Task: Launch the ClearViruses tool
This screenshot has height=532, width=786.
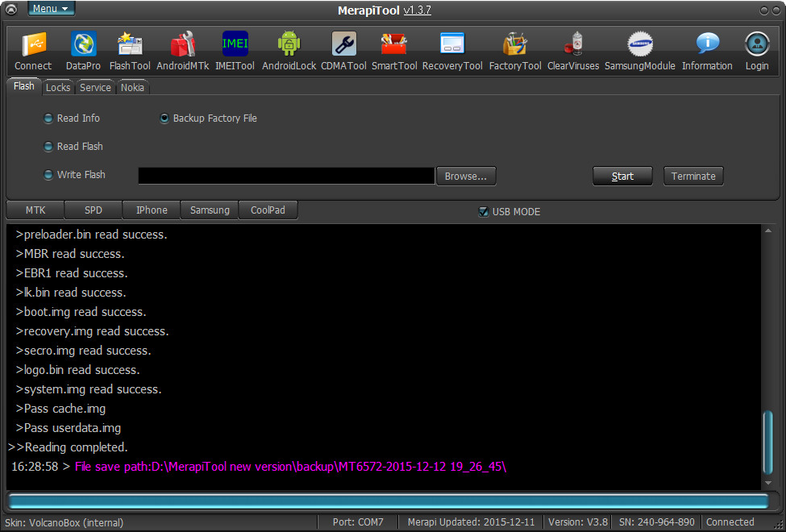Action: pos(573,44)
